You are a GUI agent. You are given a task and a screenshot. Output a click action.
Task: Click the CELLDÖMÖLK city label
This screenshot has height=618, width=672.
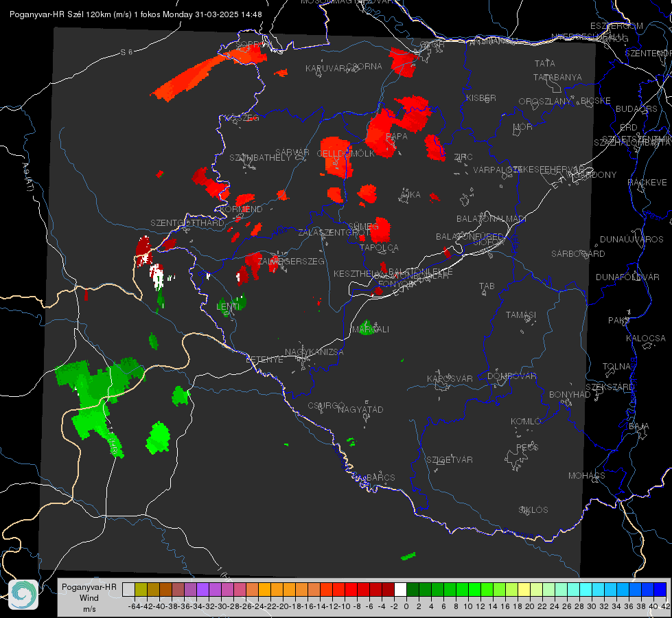tap(345, 154)
